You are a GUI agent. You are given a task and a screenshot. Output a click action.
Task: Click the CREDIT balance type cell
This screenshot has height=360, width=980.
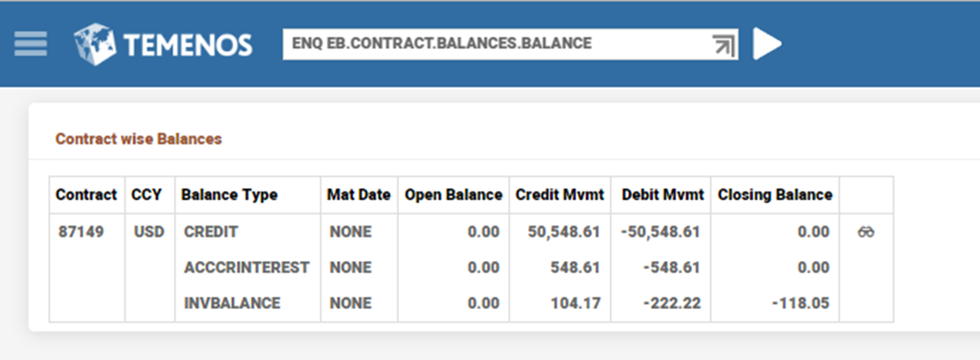pos(211,233)
